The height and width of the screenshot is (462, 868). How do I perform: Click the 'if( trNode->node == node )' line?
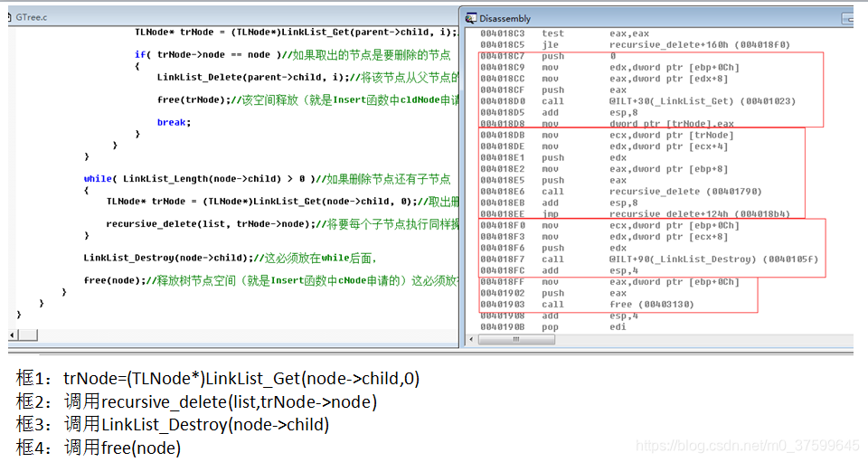292,54
